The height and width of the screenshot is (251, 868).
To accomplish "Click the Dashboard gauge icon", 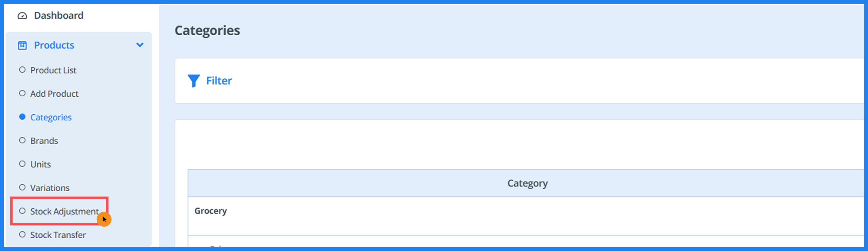I will [22, 16].
